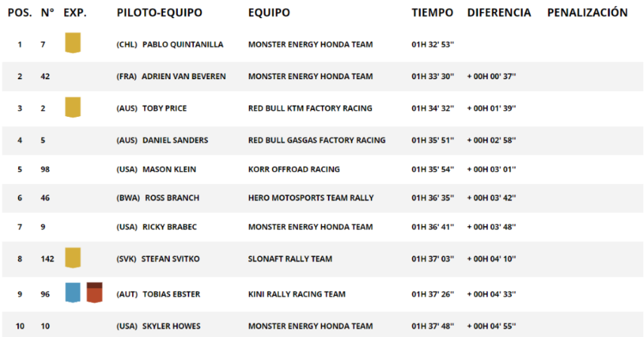Open Ricky Brabec's rider entry
The width and height of the screenshot is (644, 337).
pyautogui.click(x=170, y=227)
